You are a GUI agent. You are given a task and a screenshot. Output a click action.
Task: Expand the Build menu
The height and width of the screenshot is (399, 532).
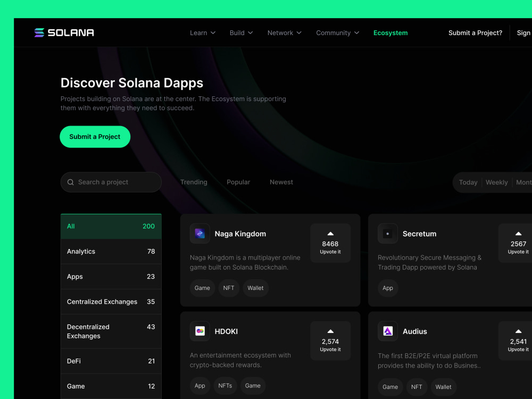pos(241,33)
